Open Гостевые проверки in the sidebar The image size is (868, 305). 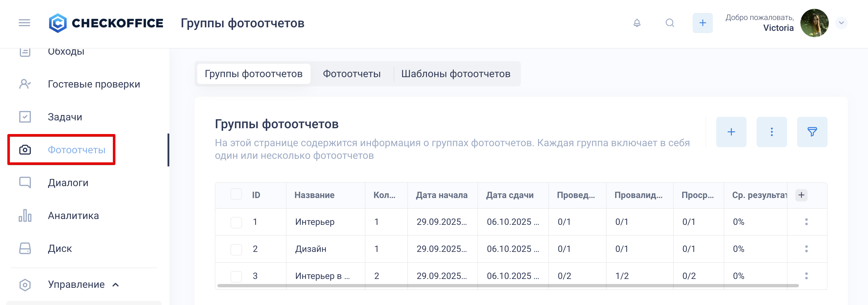point(94,84)
